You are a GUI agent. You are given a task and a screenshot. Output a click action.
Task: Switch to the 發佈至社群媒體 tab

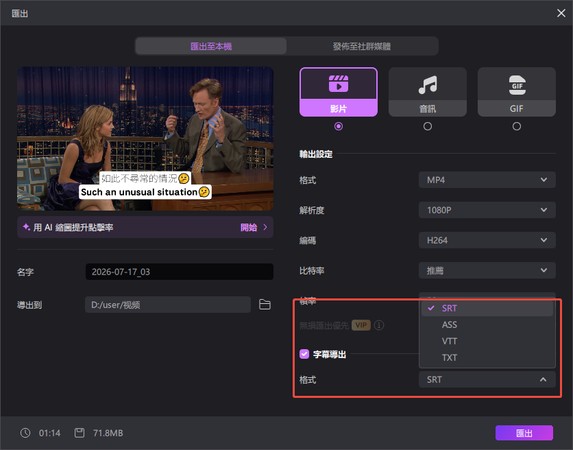tap(362, 46)
